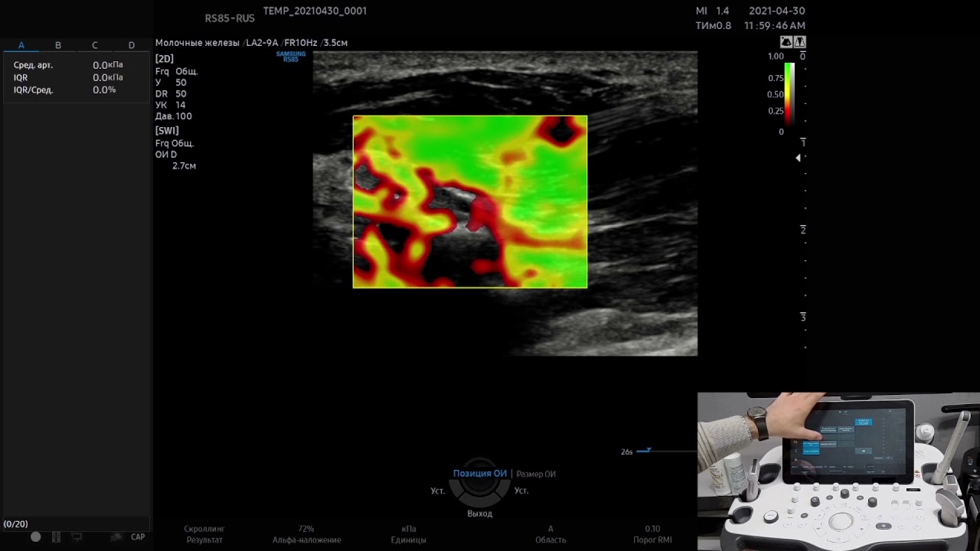
Task: Open measurement tab D
Action: [132, 46]
